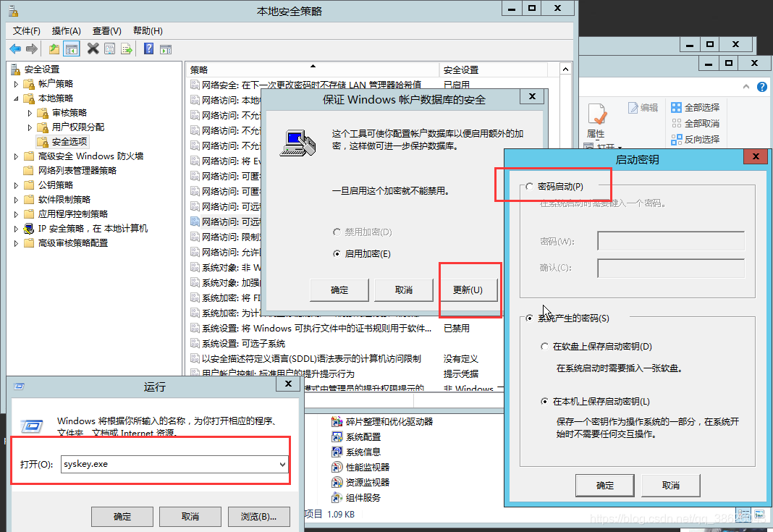The width and height of the screenshot is (773, 532).
Task: Expand the 高级审核策略配置 tree node
Action: [16, 243]
